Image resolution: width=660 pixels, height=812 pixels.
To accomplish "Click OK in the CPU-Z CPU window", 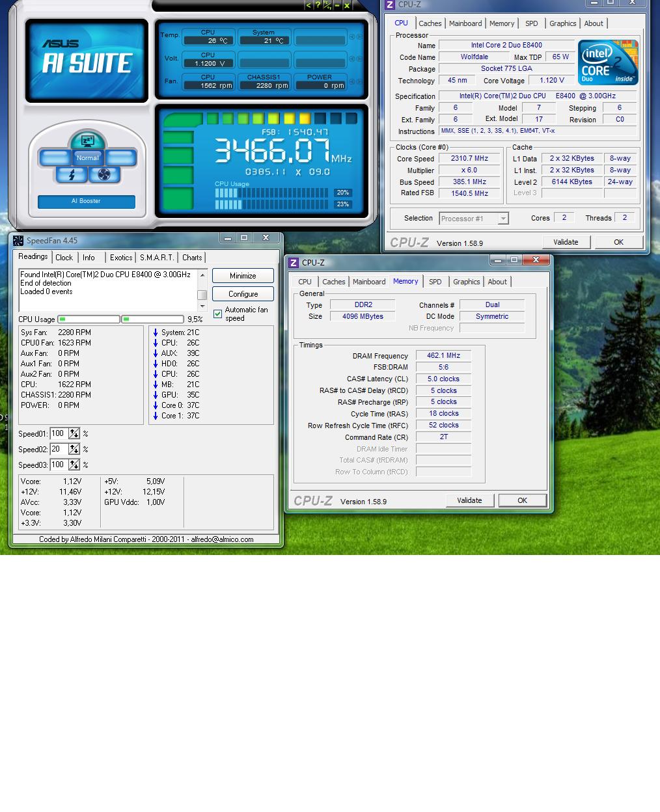I will pyautogui.click(x=618, y=242).
